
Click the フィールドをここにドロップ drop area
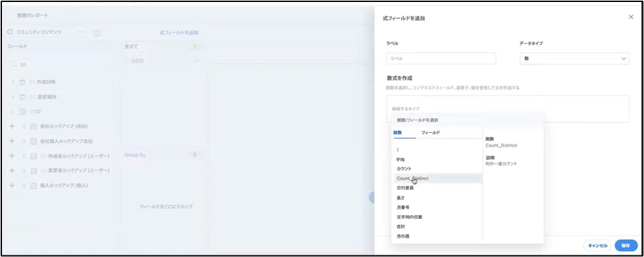point(166,206)
